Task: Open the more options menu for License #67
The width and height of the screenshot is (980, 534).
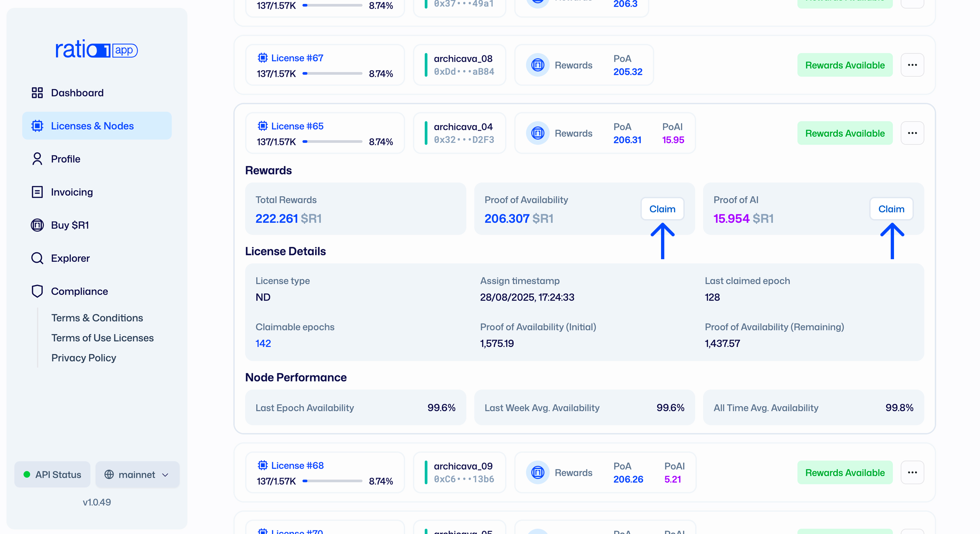Action: pos(912,65)
